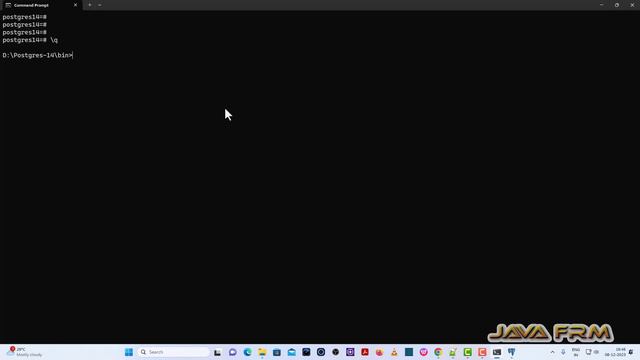The width and height of the screenshot is (640, 360).
Task: Launch VLC media player cone icon
Action: coord(394,352)
